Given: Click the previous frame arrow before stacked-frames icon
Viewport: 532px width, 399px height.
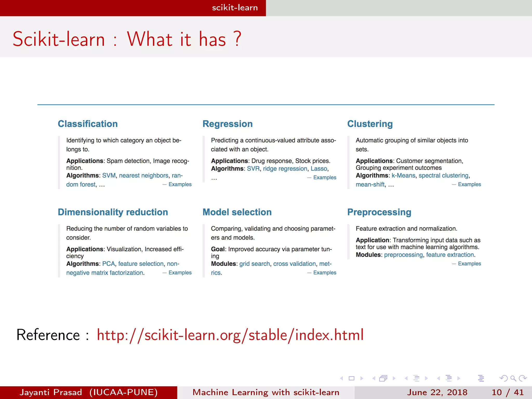Looking at the screenshot, I should [x=374, y=378].
